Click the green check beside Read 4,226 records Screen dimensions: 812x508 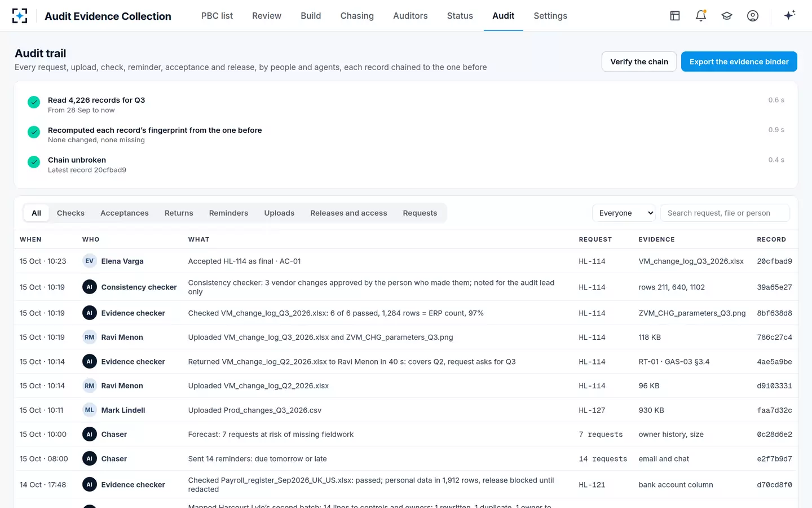(x=34, y=102)
